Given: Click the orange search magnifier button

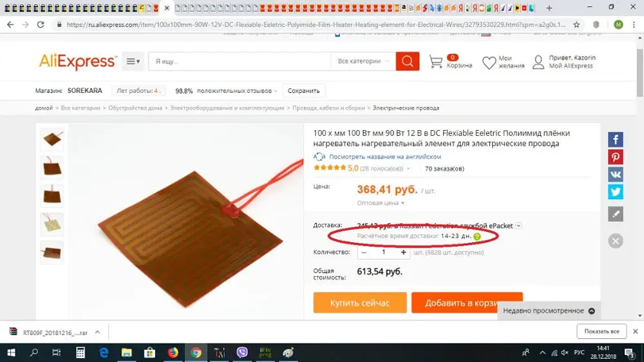Looking at the screenshot, I should tap(408, 61).
